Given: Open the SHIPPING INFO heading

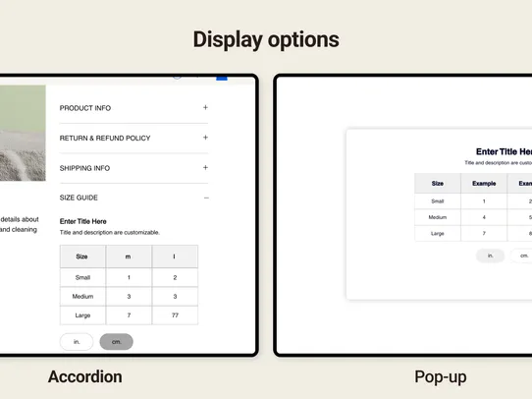Looking at the screenshot, I should (84, 168).
